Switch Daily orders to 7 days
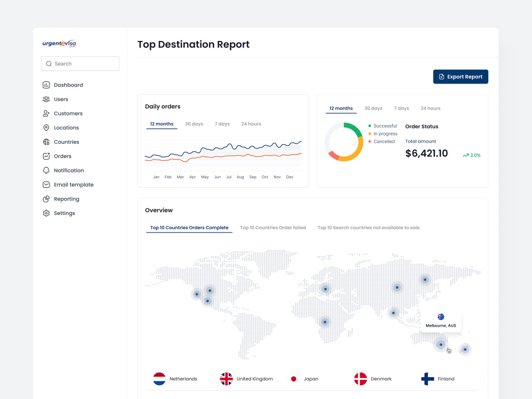 coord(222,124)
